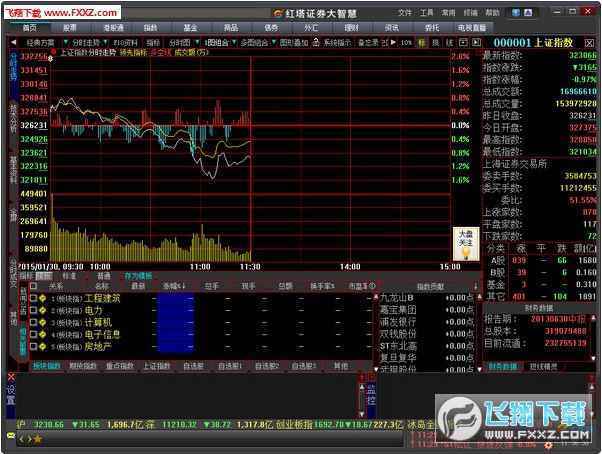Click the back arrow in bottom bar
Viewport: 602px width, 454px height.
point(22,439)
